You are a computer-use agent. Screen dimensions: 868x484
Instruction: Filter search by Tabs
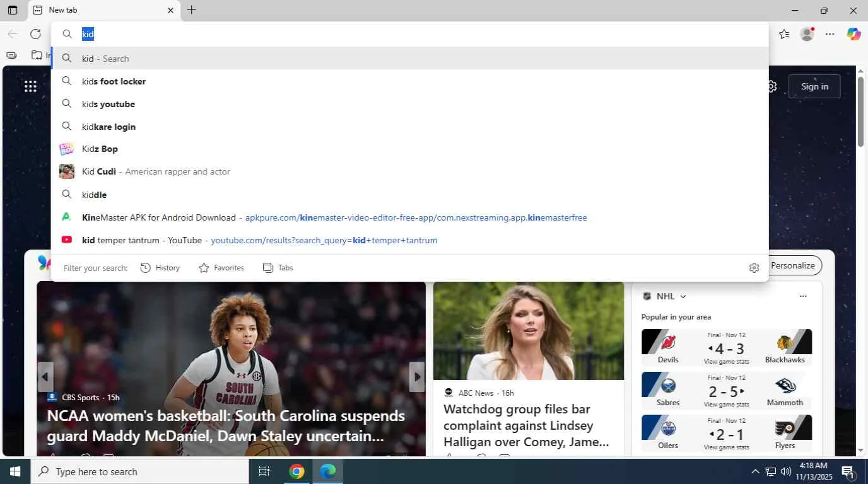click(278, 268)
